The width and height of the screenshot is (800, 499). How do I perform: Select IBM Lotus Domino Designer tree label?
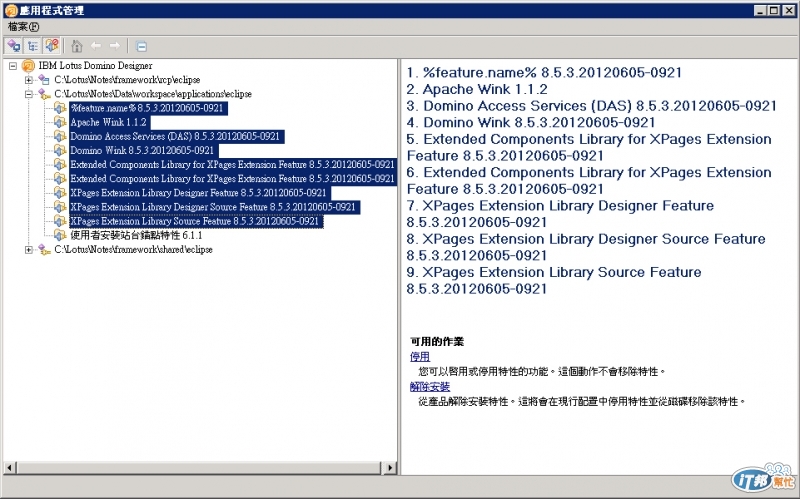95,66
